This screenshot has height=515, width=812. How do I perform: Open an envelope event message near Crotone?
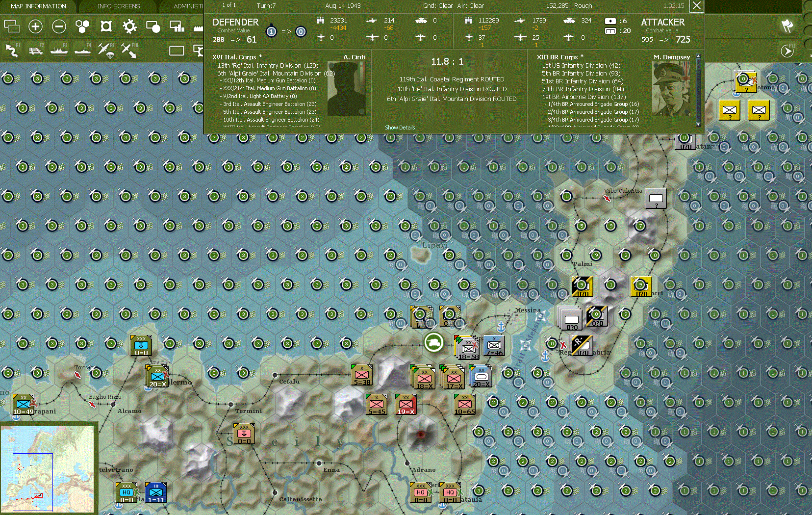point(730,110)
